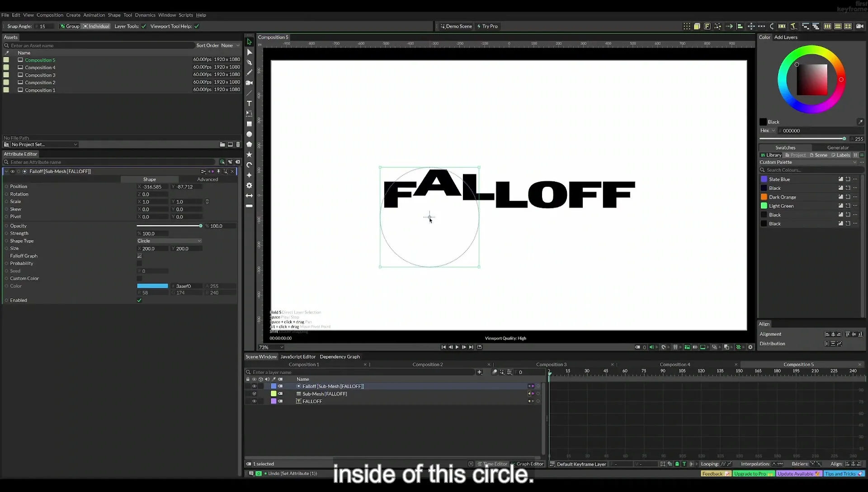The image size is (868, 492).
Task: Click the Play button in viewport
Action: point(457,347)
